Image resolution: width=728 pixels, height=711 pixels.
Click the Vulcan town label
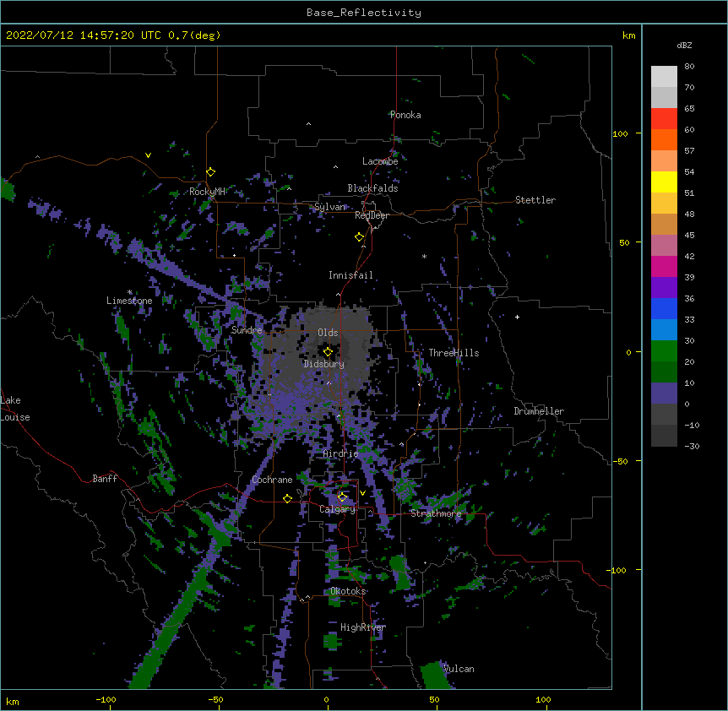point(459,669)
